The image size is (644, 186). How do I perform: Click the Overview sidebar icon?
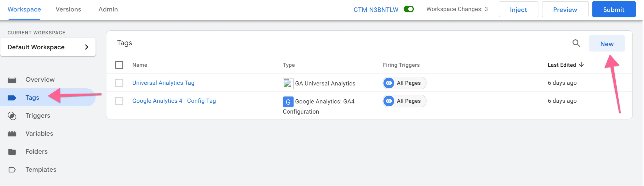pyautogui.click(x=12, y=80)
